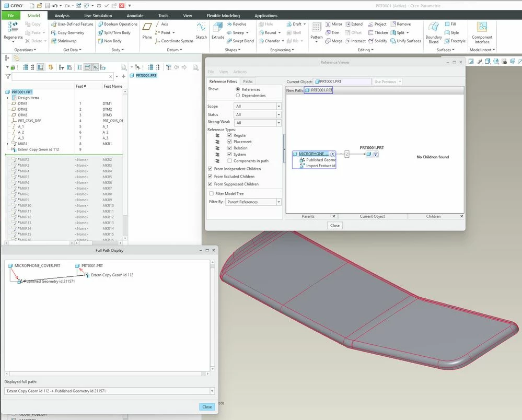Switch to the Annotate ribbon tab
The height and width of the screenshot is (420, 522).
pyautogui.click(x=135, y=16)
